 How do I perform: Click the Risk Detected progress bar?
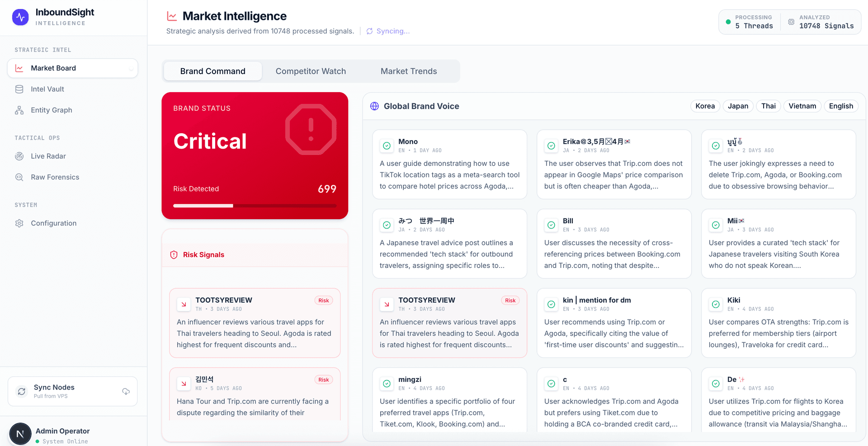point(255,206)
